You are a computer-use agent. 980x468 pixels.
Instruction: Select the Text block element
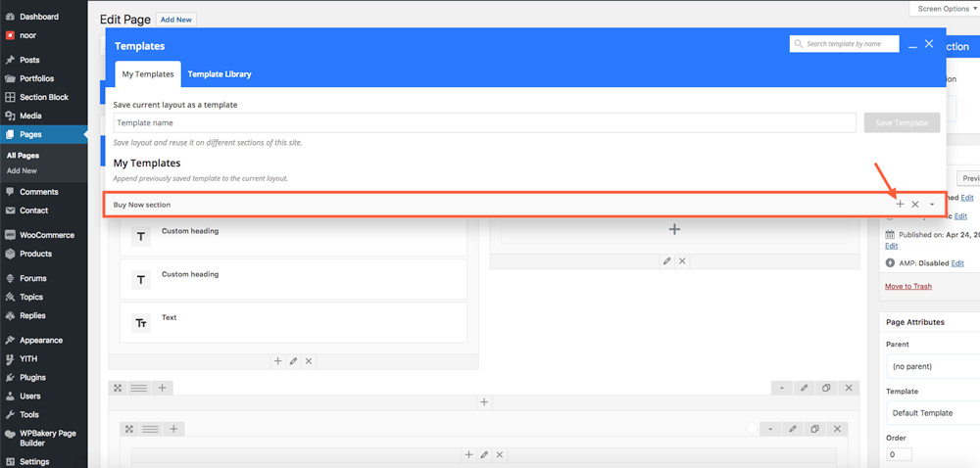coord(293,322)
